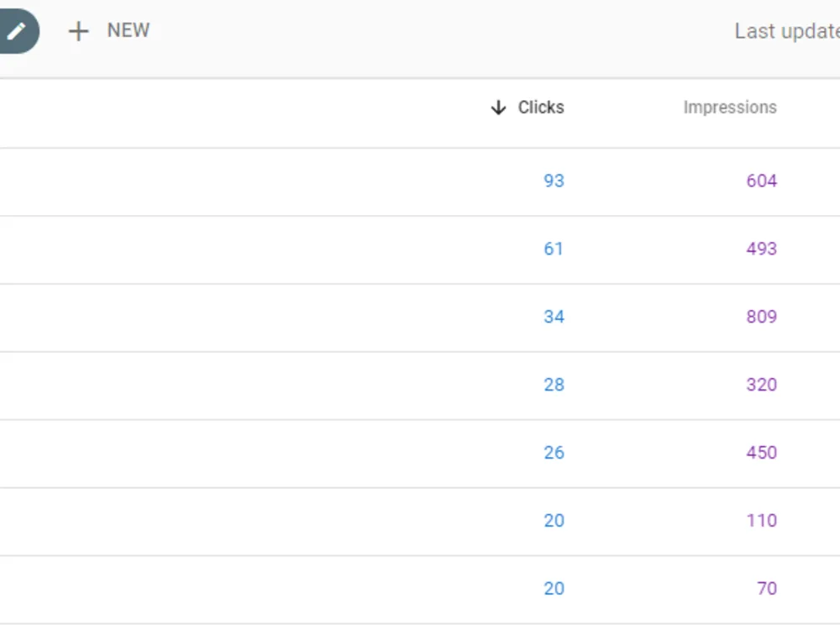Click the impressions value 809

pyautogui.click(x=761, y=318)
